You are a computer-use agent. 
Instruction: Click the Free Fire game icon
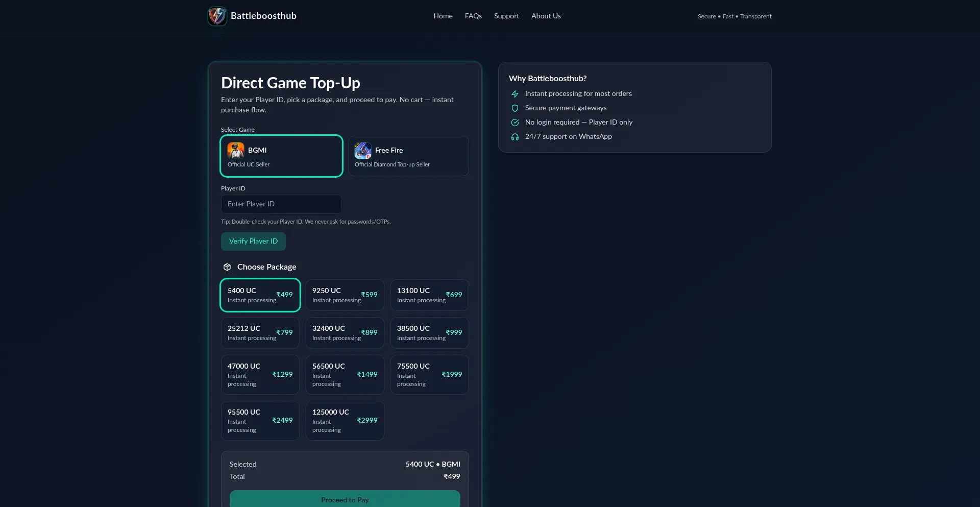tap(363, 151)
